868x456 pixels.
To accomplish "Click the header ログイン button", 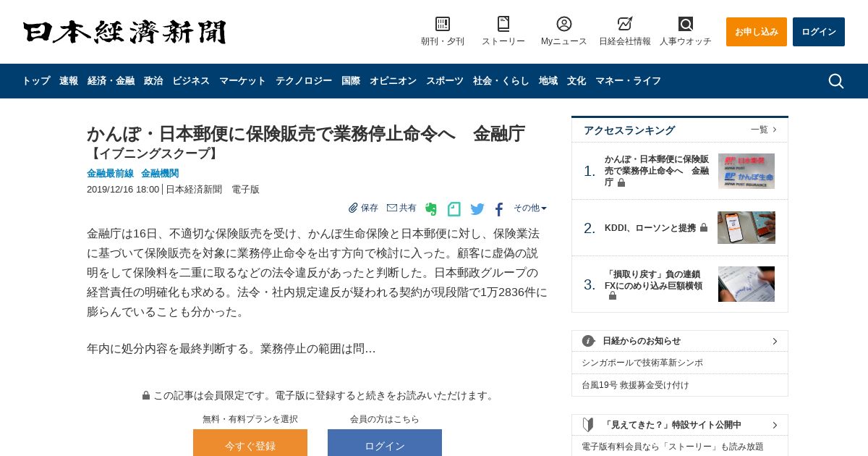I will click(819, 32).
